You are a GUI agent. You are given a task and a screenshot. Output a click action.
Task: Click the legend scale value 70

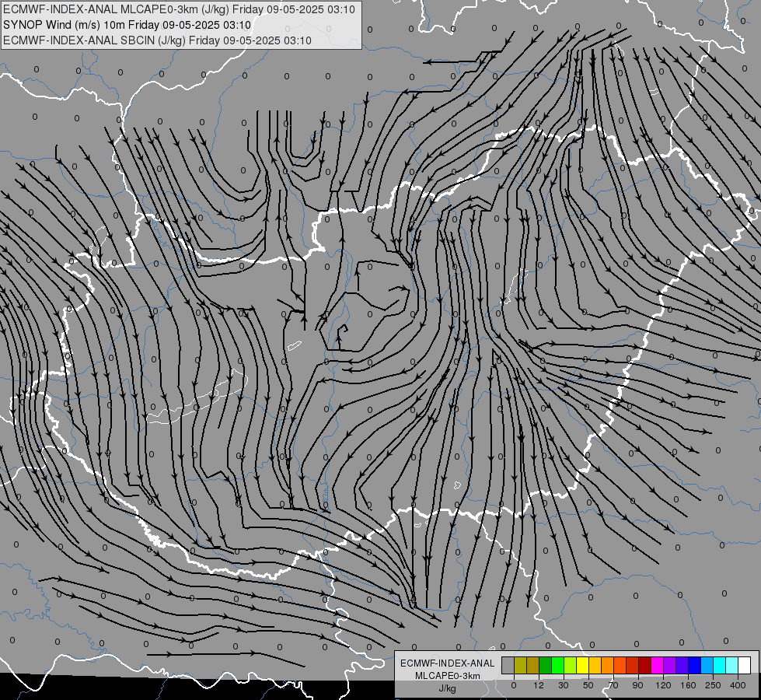613,685
